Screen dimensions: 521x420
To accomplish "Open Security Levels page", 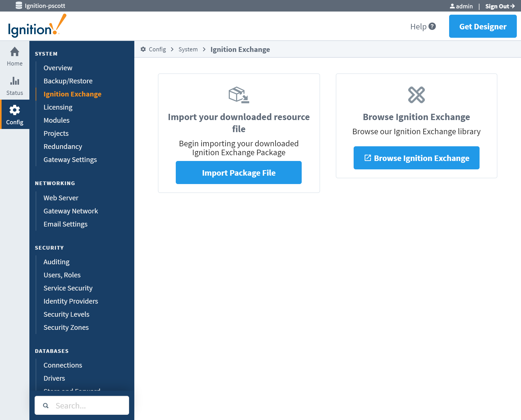I will pos(66,314).
